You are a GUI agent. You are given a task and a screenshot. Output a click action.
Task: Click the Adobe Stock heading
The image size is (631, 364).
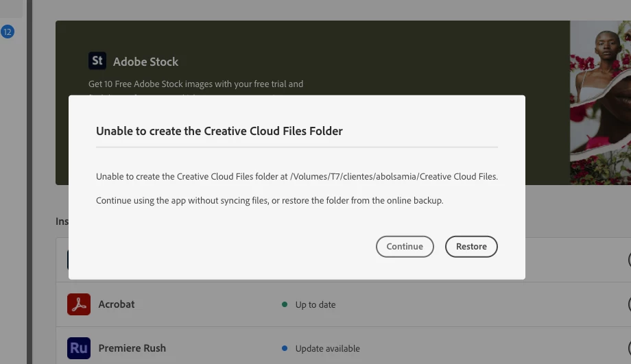tap(145, 62)
